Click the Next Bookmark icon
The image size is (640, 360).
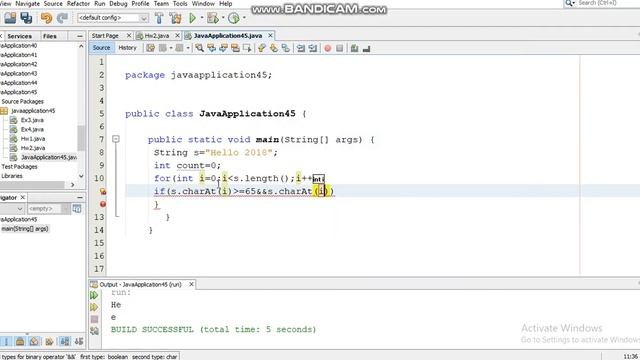tap(274, 48)
